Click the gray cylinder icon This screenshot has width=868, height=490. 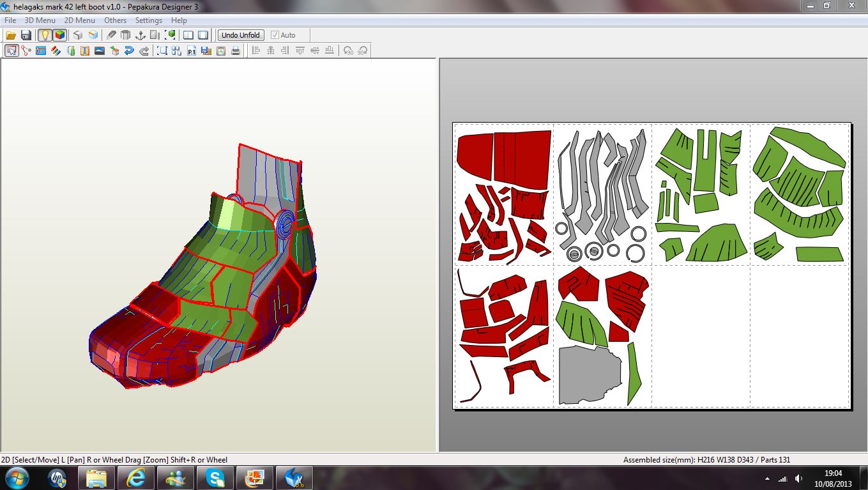click(x=125, y=35)
